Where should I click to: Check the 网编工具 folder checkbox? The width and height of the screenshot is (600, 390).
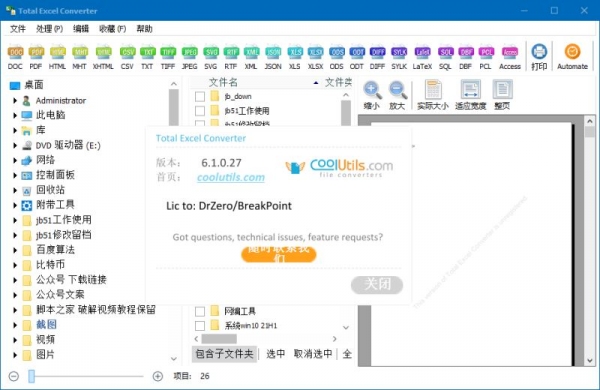[200, 311]
